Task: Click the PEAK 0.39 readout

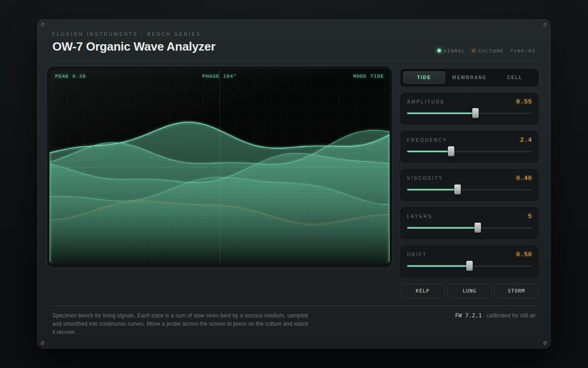Action: pyautogui.click(x=70, y=76)
